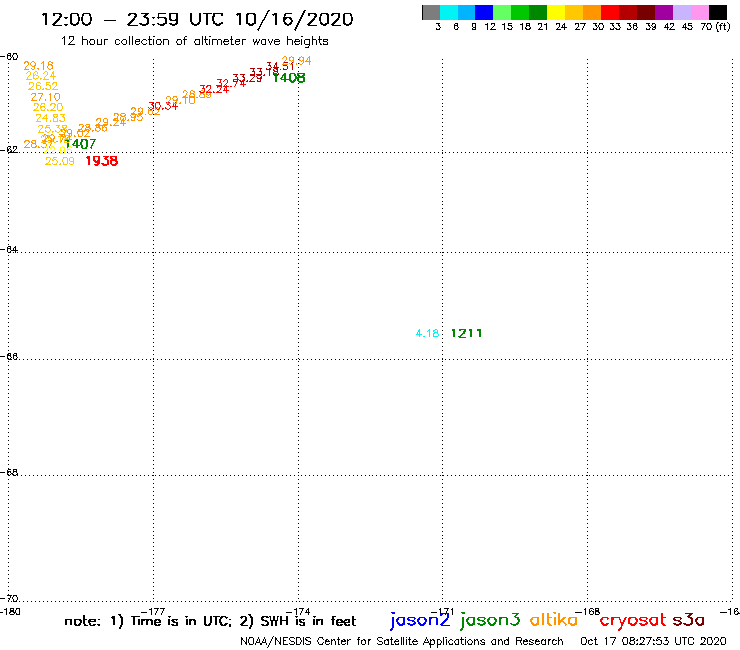Click the note about UTC time and SWH in feet

coord(210,621)
